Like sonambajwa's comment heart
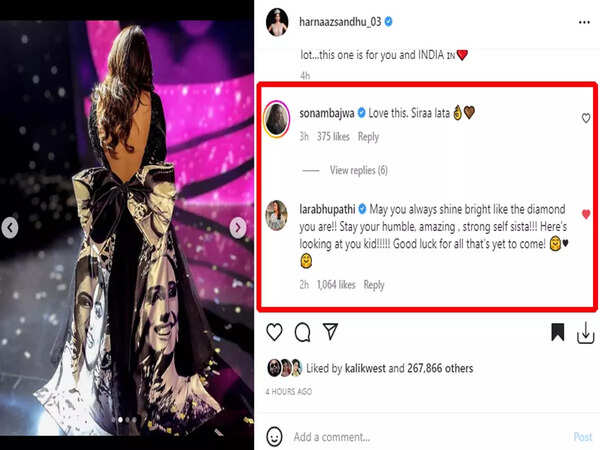This screenshot has height=450, width=600. point(586,118)
